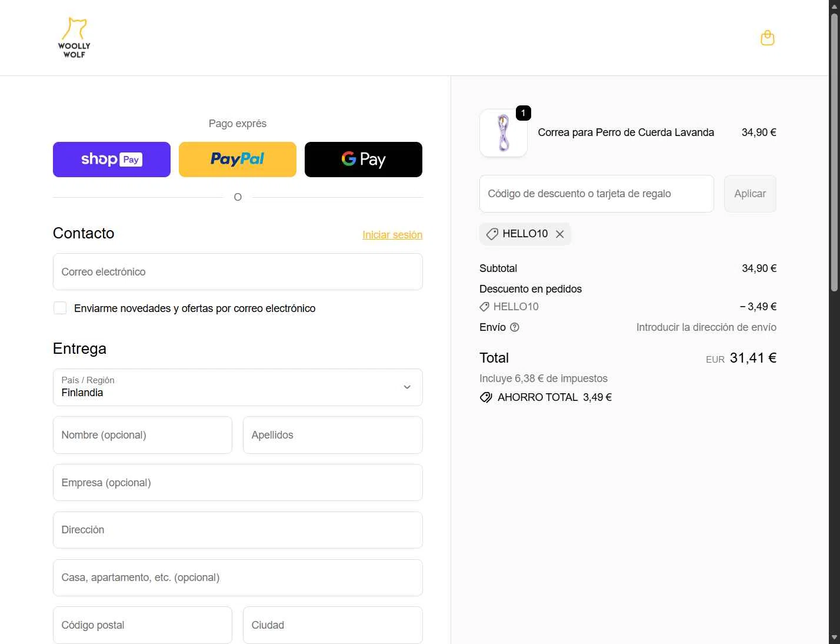Screen dimensions: 840x644
Task: Click the Pago exprés heading
Action: (x=238, y=124)
